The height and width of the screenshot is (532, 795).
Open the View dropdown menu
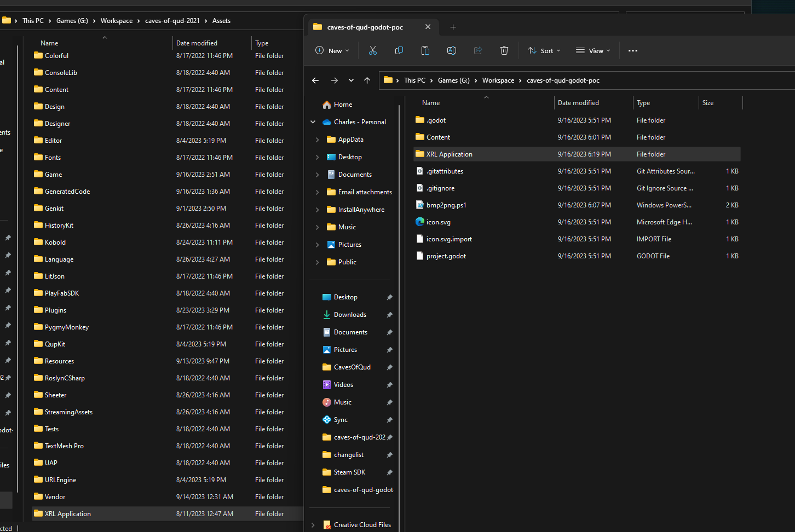point(593,50)
